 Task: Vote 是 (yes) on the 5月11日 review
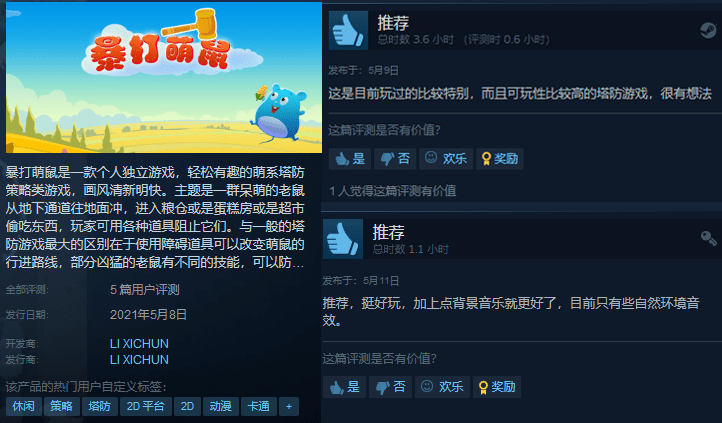(344, 387)
